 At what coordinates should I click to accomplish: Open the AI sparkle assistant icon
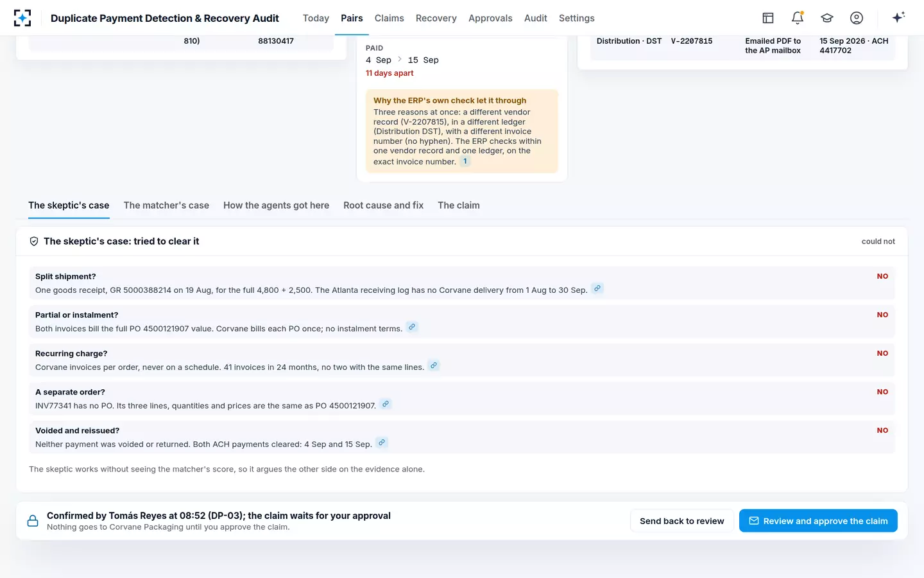(898, 17)
